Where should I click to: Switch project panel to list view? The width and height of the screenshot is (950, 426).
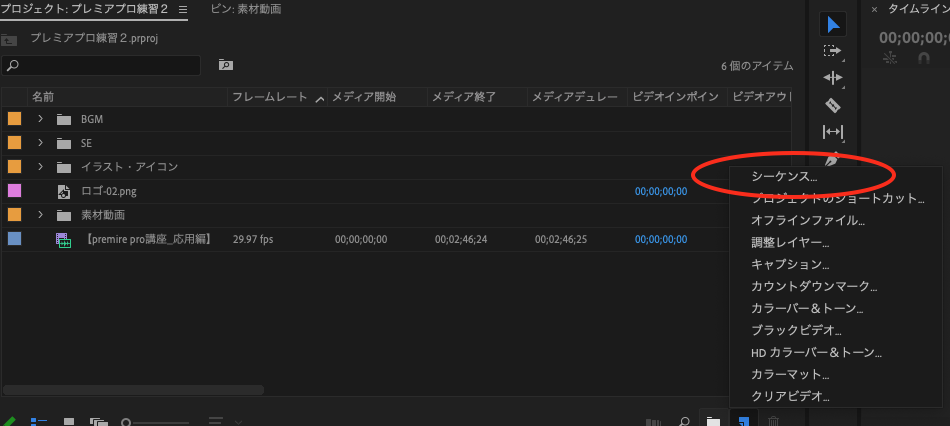pos(39,421)
